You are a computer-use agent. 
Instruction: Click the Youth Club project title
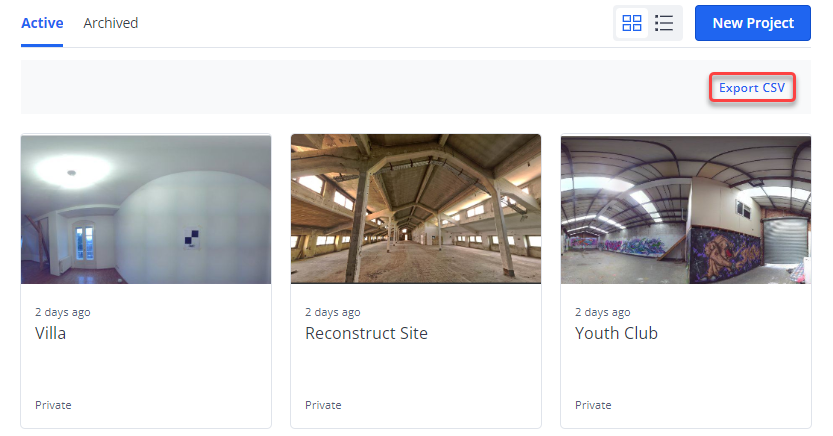(x=616, y=333)
